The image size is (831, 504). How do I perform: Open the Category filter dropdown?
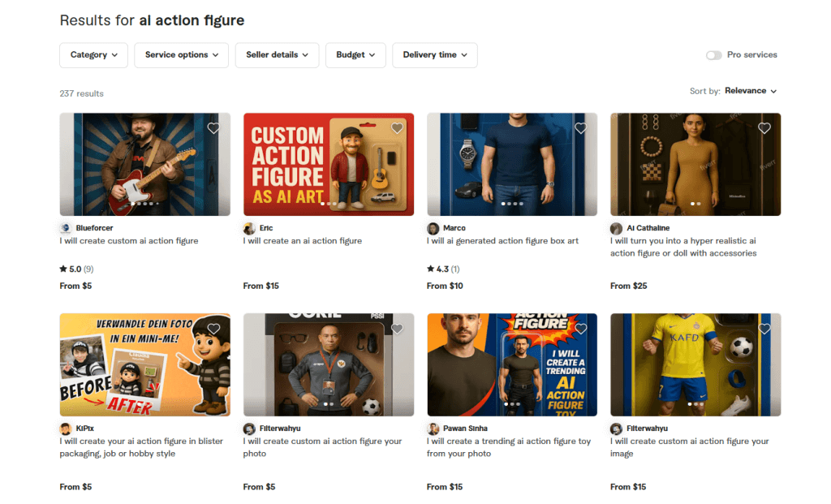point(93,55)
